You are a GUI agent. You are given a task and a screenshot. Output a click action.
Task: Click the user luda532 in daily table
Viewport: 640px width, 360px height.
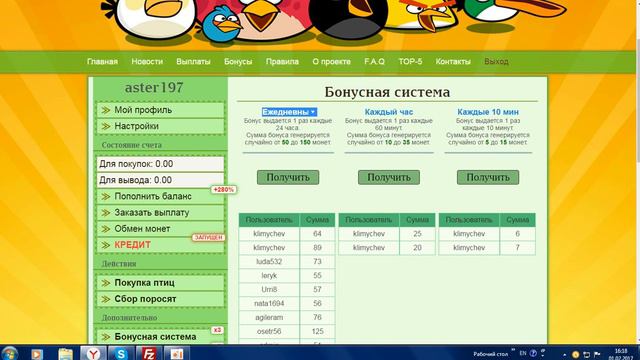269,262
